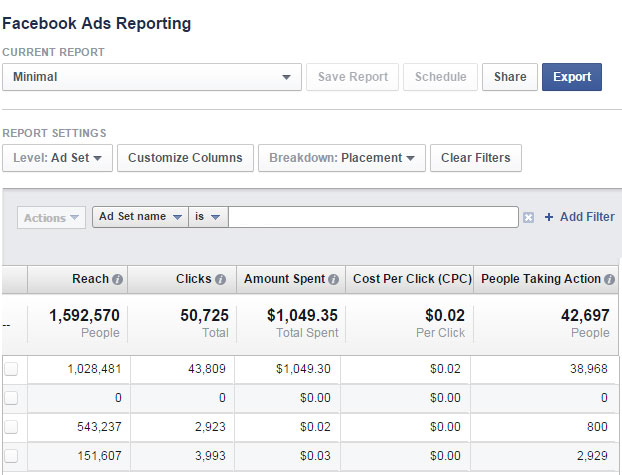The width and height of the screenshot is (622, 475).
Task: Click the Reach column info icon
Action: click(x=117, y=279)
